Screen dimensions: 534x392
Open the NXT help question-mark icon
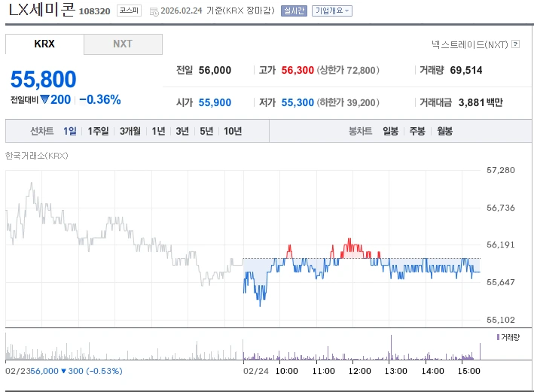tap(516, 44)
